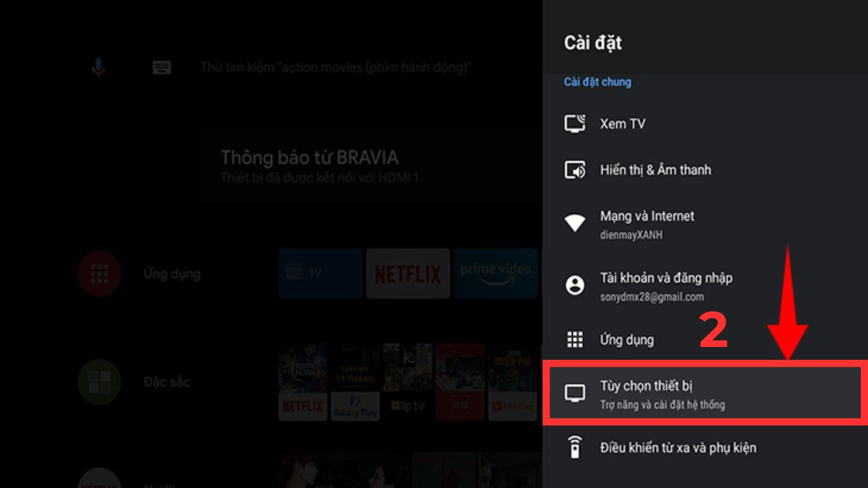Click the Hiển thị & Âm thanh speaker-screen icon

coord(575,170)
